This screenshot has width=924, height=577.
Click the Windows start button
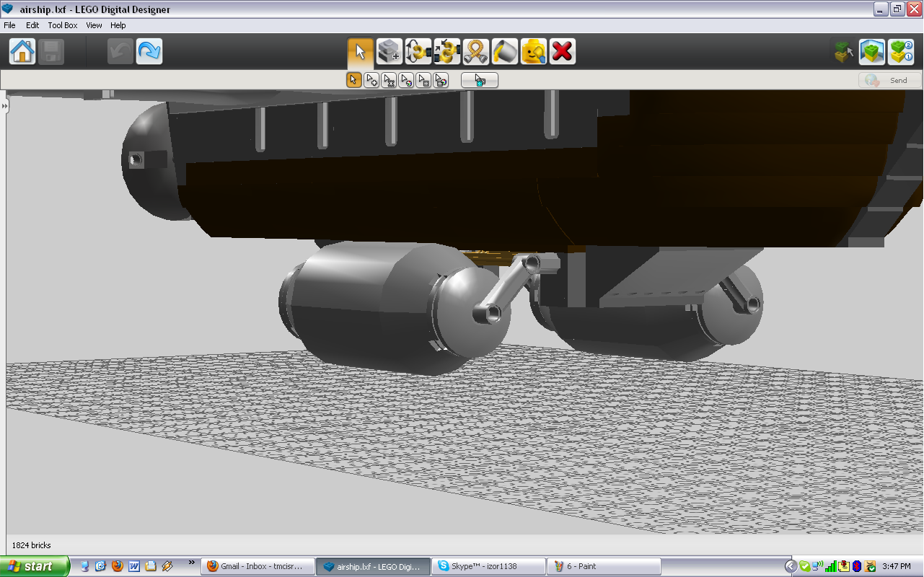[x=35, y=566]
